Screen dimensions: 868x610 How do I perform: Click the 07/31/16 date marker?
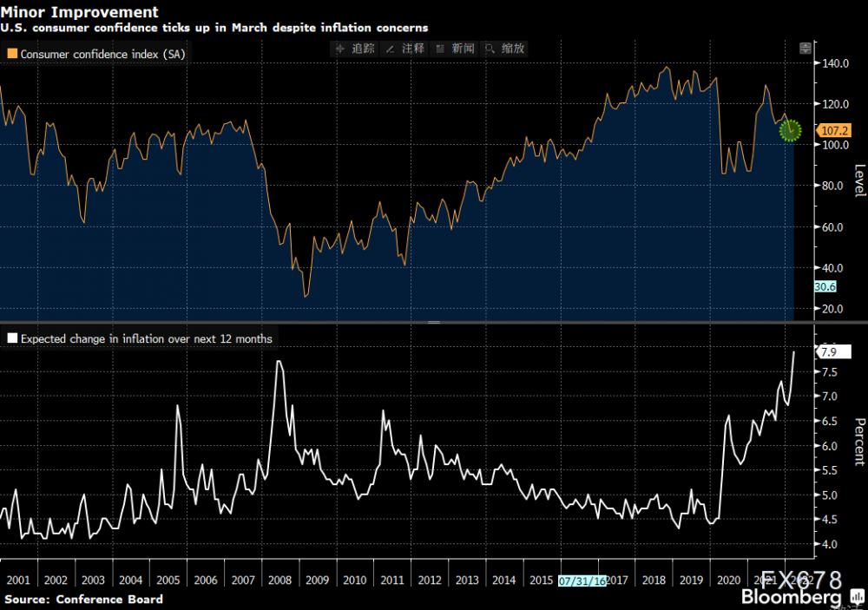point(582,580)
